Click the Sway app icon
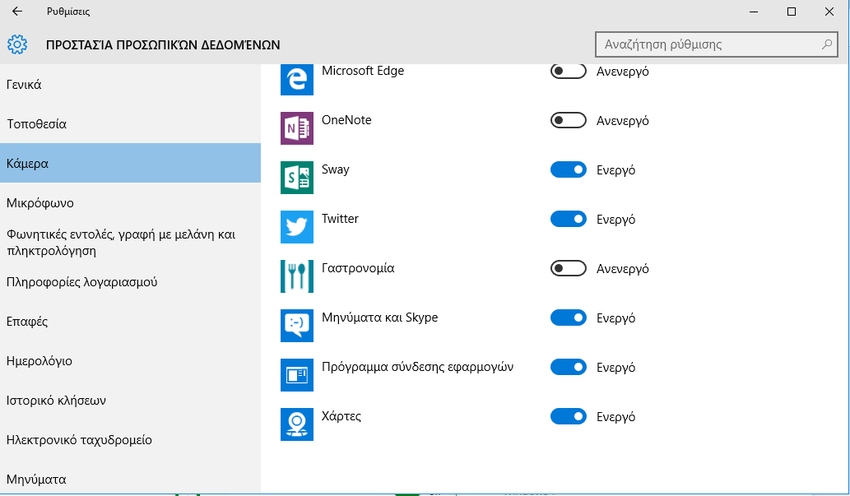Image resolution: width=850 pixels, height=496 pixels. pyautogui.click(x=298, y=178)
